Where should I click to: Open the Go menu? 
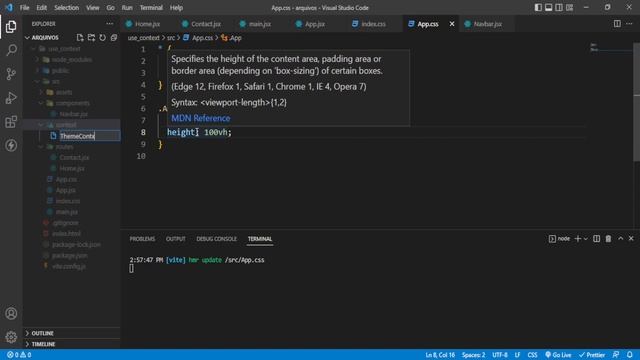(111, 7)
